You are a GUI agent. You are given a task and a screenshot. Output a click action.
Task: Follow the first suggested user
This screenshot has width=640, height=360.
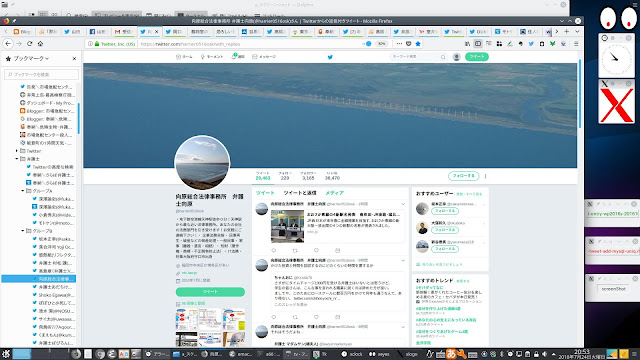click(445, 211)
